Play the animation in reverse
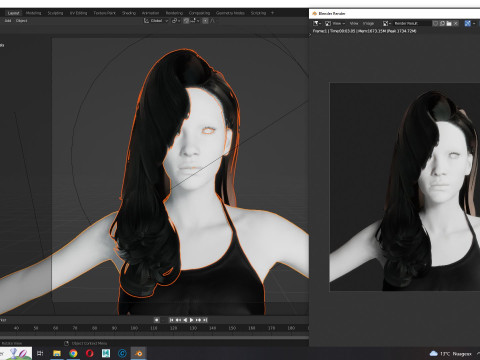Viewport: 480px width, 360px height. pyautogui.click(x=185, y=320)
